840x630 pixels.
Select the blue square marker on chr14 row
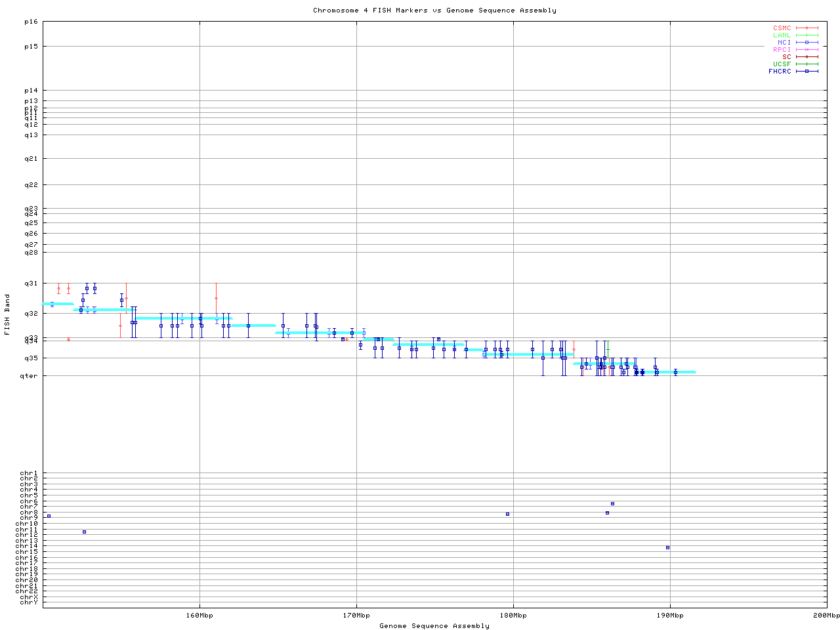(667, 547)
